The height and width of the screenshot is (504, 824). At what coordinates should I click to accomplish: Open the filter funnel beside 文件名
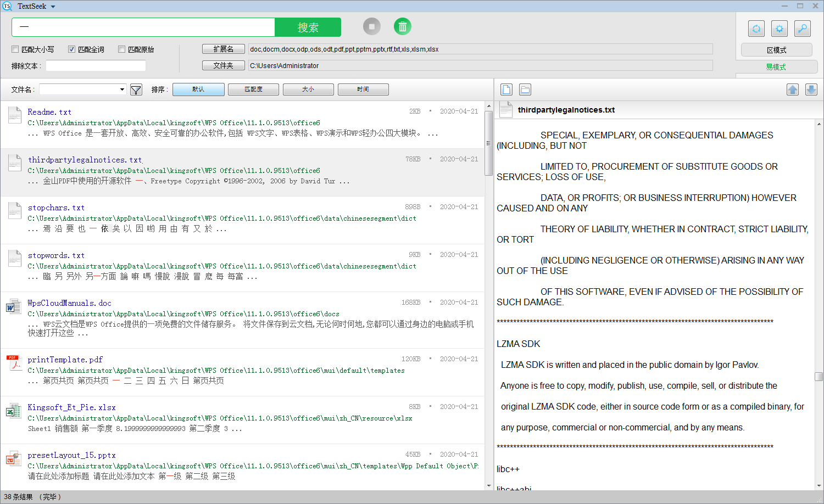[136, 89]
